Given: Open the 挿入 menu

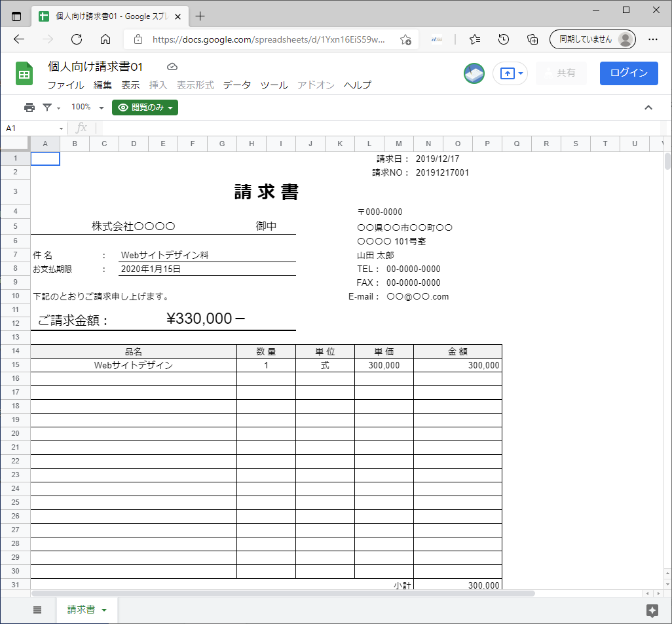Looking at the screenshot, I should tap(157, 85).
